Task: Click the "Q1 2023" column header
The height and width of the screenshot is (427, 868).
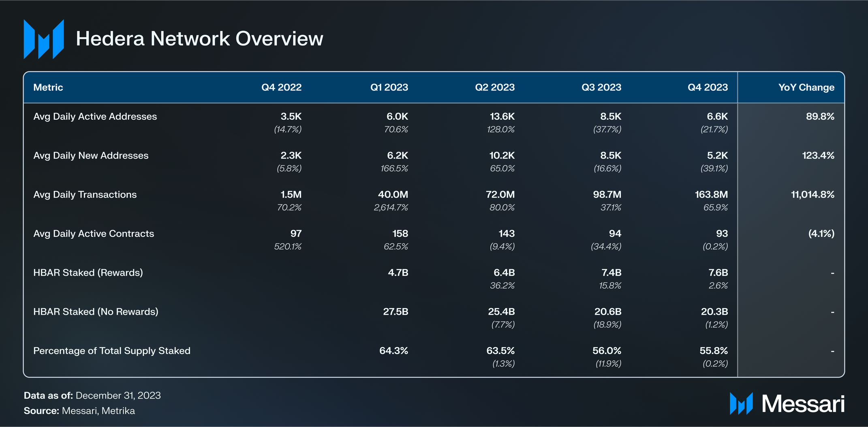Action: pyautogui.click(x=389, y=88)
